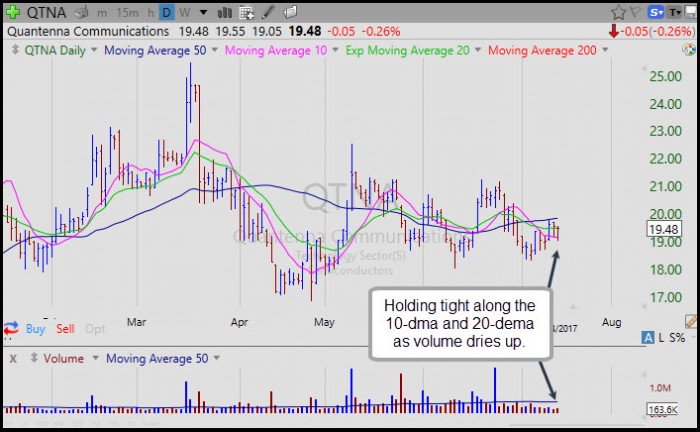Select the pencil drawing tool
Image resolution: width=700 pixels, height=432 pixels.
[x=268, y=12]
